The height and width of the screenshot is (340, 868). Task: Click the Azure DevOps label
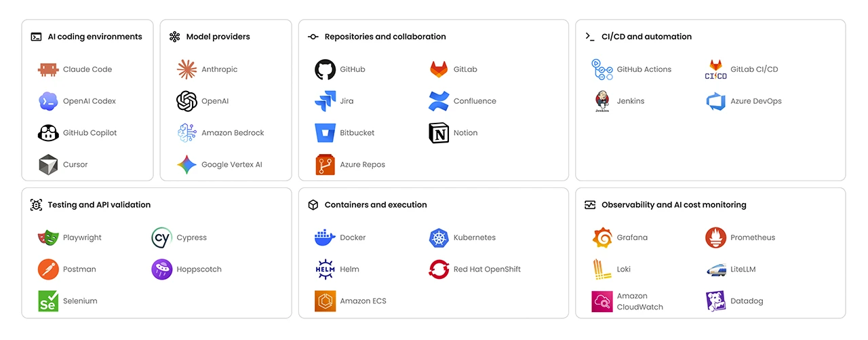(755, 101)
